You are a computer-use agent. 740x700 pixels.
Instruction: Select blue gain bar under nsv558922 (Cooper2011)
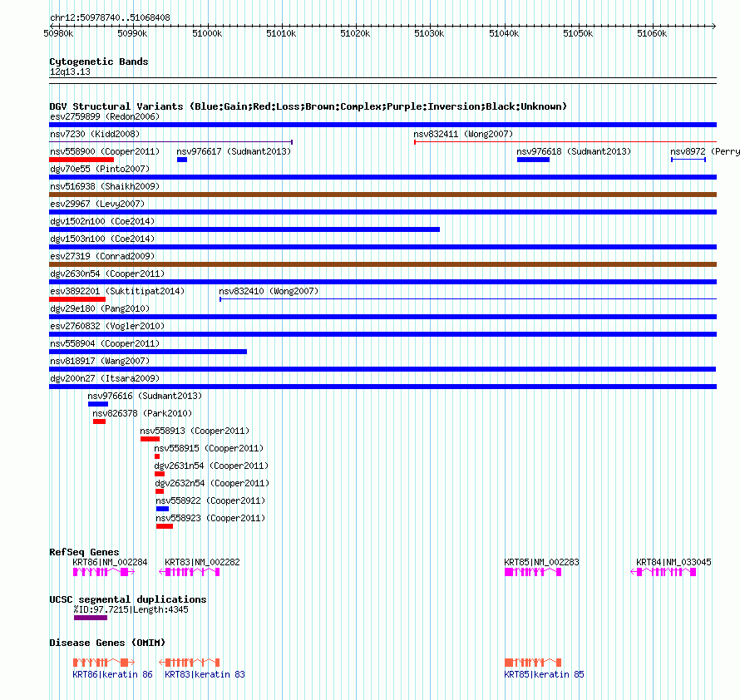[162, 509]
